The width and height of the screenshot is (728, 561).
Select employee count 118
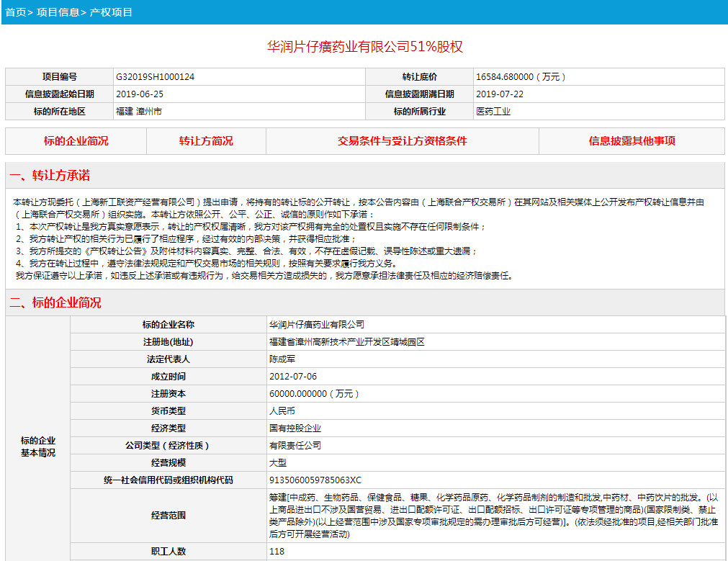[277, 551]
